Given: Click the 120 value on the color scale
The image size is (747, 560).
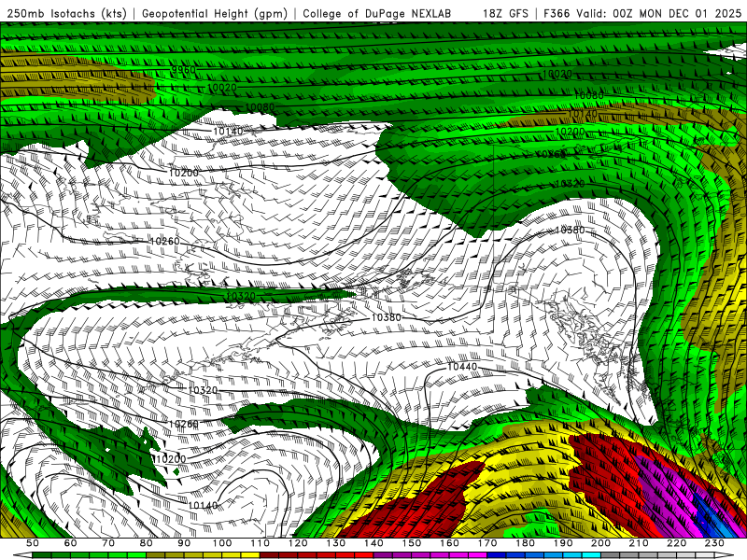Looking at the screenshot, I should (298, 543).
